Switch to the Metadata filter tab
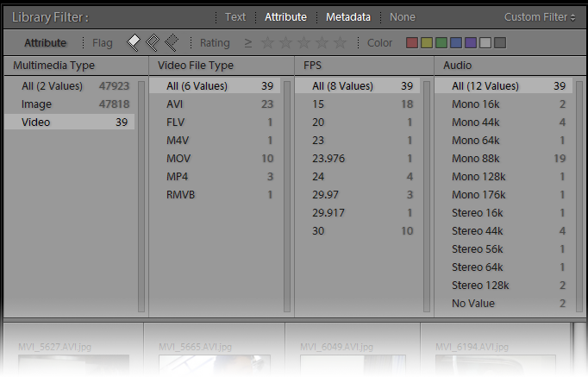This screenshot has width=588, height=377. pyautogui.click(x=348, y=17)
